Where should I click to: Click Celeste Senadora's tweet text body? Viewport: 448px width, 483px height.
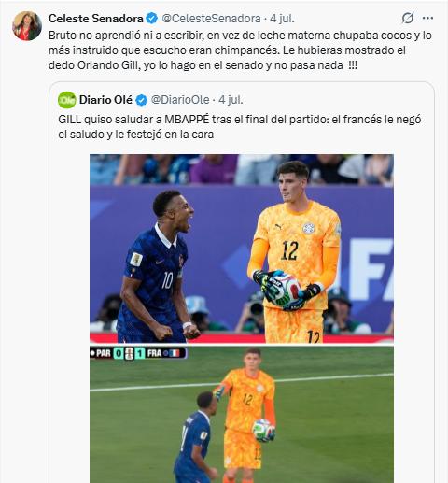(x=240, y=50)
